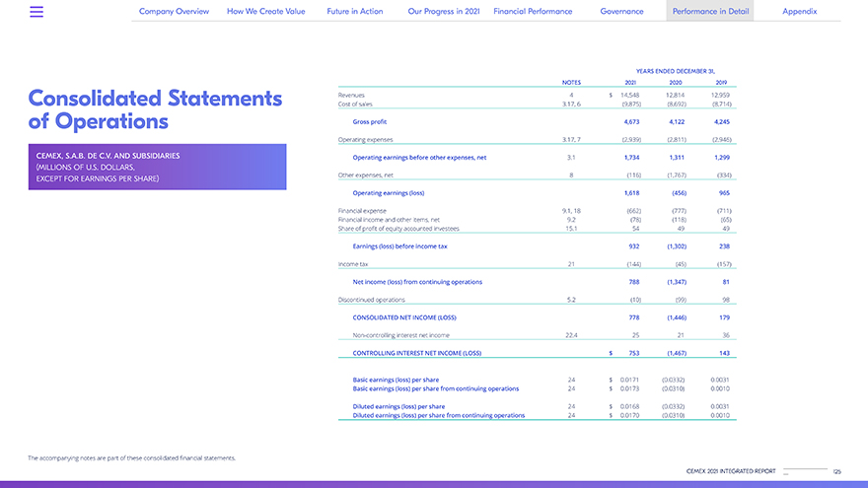Navigate to the Financial Performance tab
Image resolution: width=868 pixels, height=488 pixels.
tap(533, 11)
